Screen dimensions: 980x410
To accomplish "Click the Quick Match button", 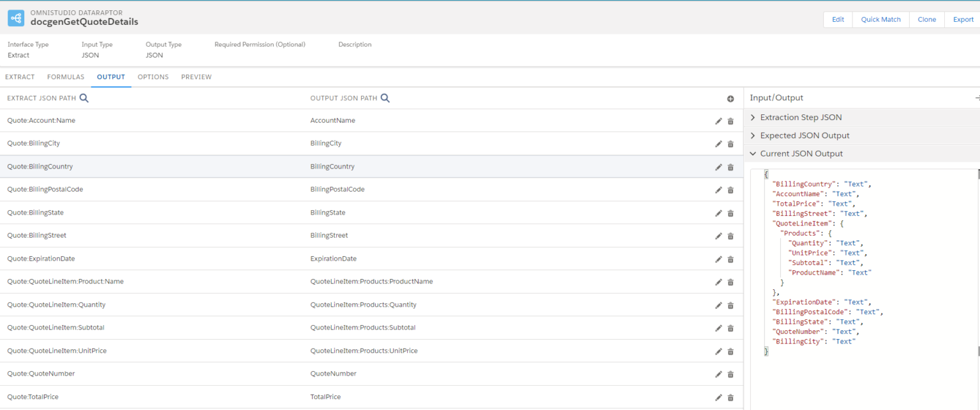I will 880,19.
